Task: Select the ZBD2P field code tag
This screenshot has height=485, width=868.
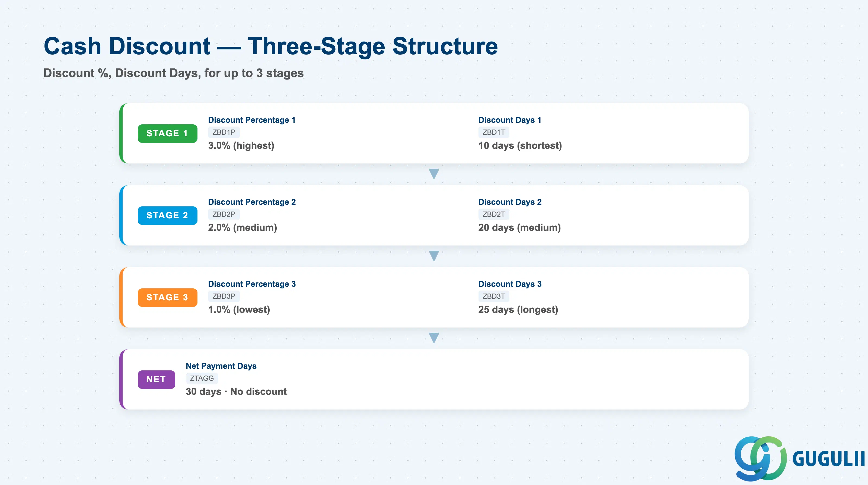Action: (x=224, y=214)
